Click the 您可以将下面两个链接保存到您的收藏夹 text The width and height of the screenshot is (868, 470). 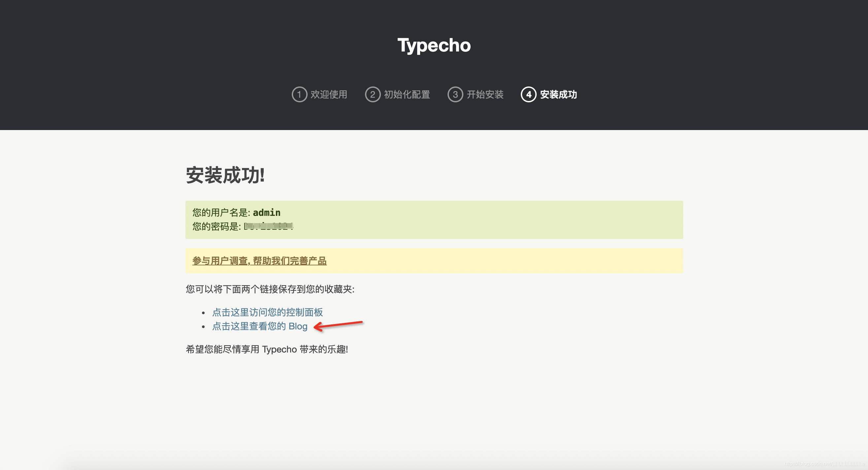[270, 289]
